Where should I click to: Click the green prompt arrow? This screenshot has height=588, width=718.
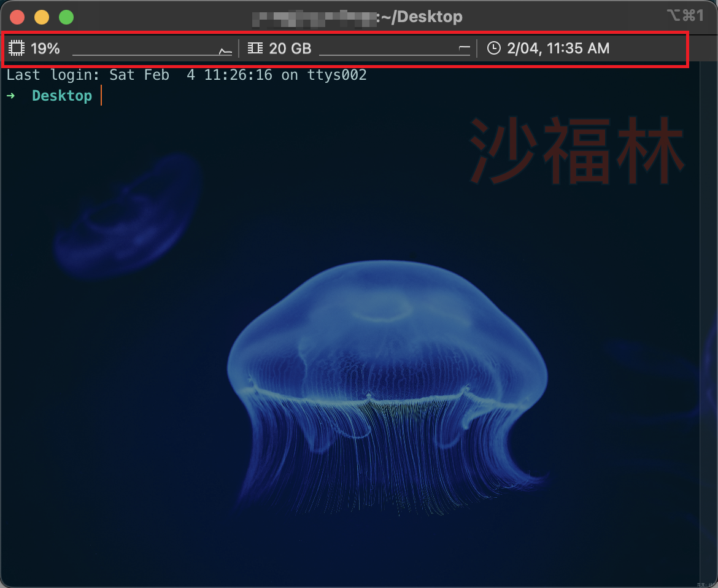[10, 96]
